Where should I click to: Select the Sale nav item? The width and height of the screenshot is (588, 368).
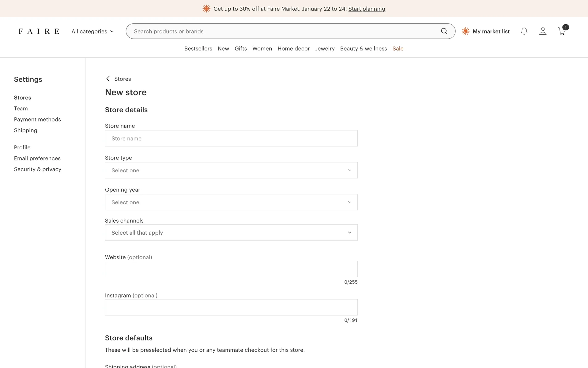tap(398, 48)
